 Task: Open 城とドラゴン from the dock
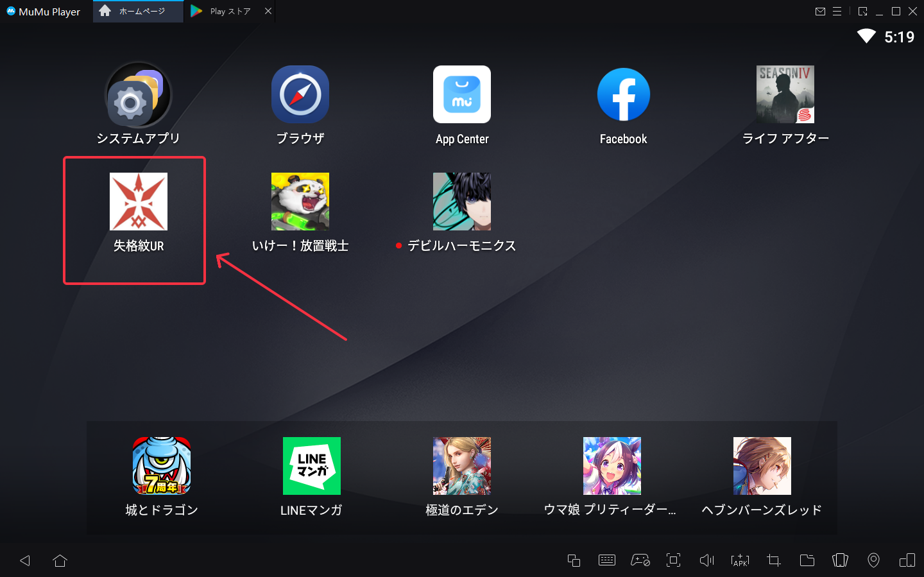[162, 466]
